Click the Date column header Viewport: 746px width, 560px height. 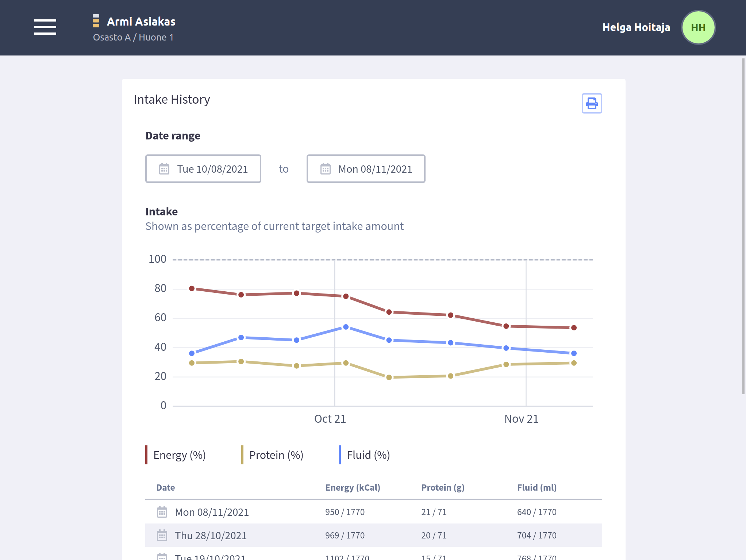click(x=165, y=488)
